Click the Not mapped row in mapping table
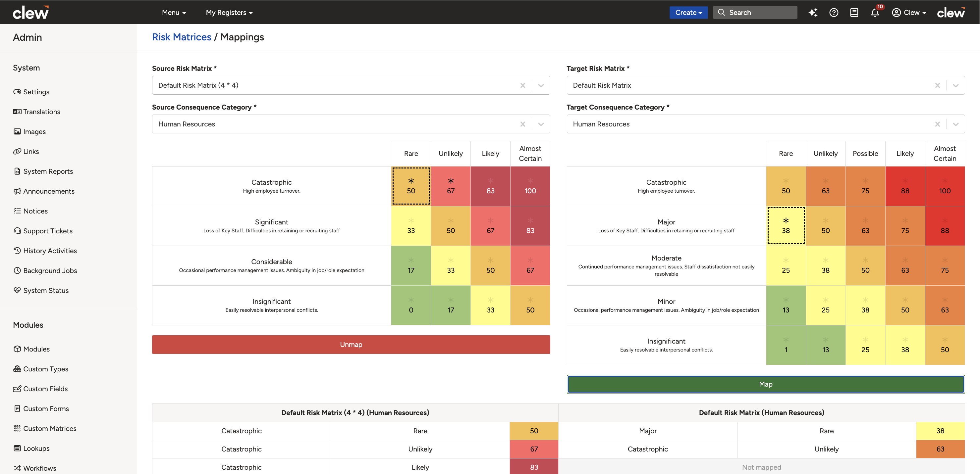 point(761,467)
